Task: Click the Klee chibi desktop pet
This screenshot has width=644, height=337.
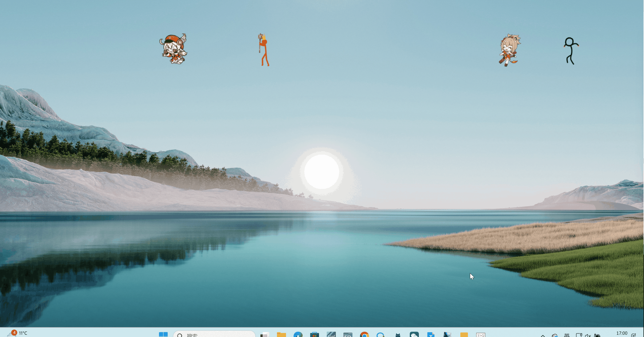Action: [x=174, y=49]
